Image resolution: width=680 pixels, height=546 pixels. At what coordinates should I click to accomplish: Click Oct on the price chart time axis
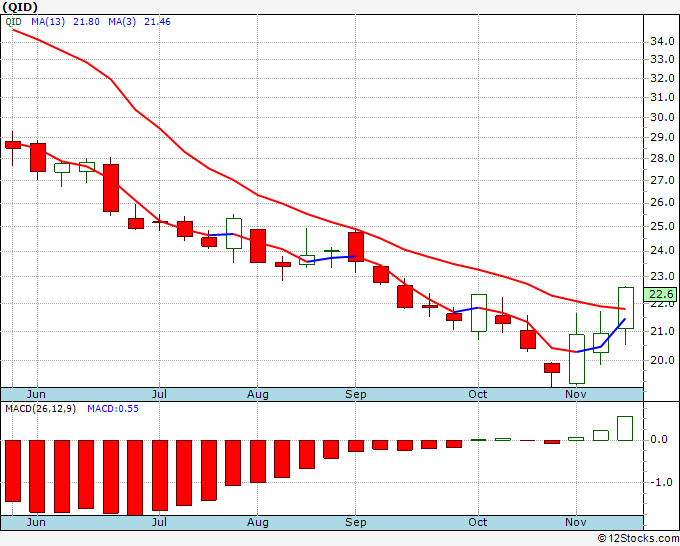pos(477,394)
